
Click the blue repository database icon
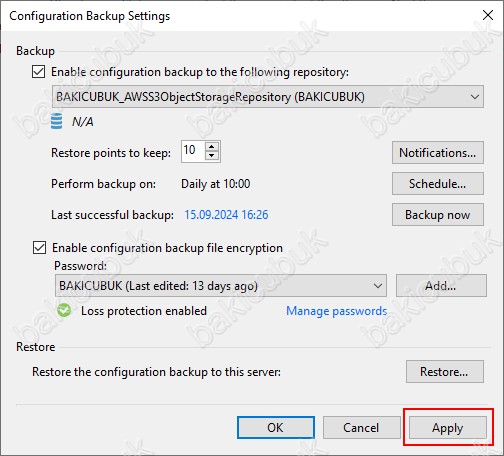(56, 121)
